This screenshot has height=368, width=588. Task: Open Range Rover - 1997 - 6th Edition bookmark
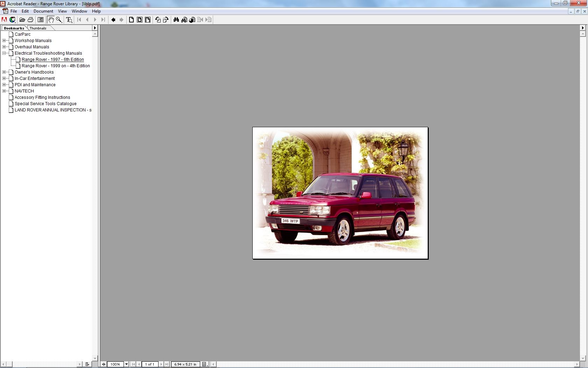coord(53,60)
